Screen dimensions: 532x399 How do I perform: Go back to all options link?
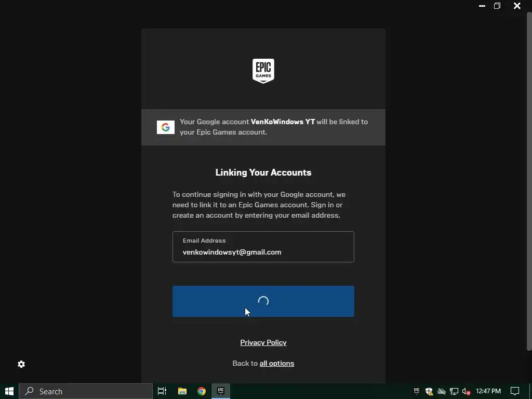pos(277,363)
